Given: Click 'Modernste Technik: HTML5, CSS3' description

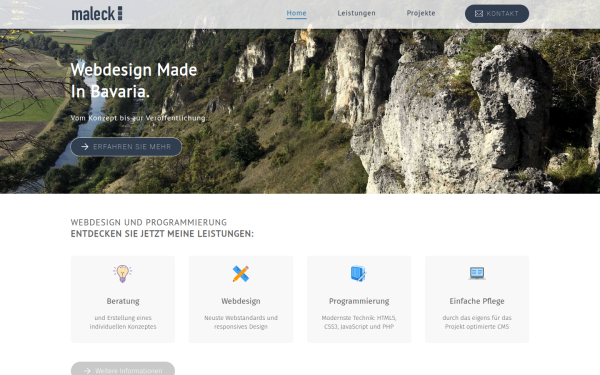Looking at the screenshot, I should [x=359, y=322].
